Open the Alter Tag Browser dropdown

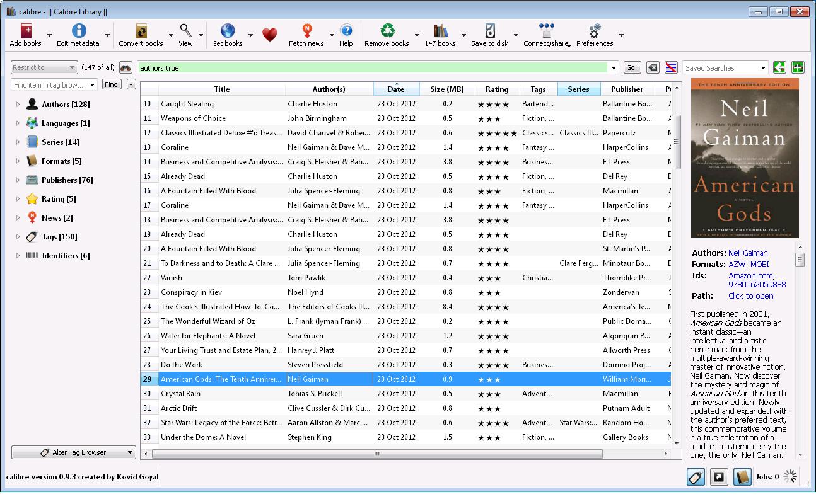coord(74,452)
